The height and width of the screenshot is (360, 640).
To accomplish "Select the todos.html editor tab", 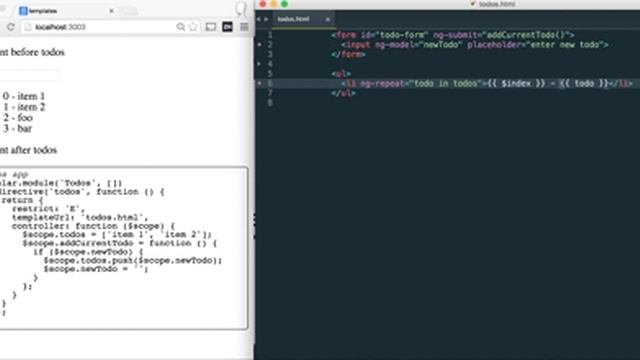I will tap(303, 19).
